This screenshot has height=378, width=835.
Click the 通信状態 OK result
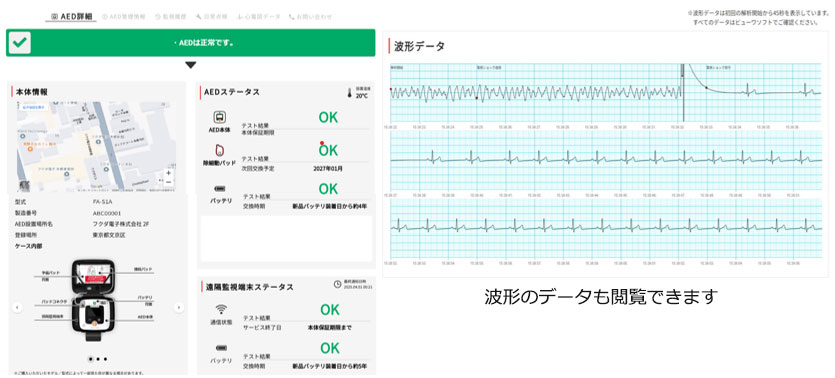(330, 310)
